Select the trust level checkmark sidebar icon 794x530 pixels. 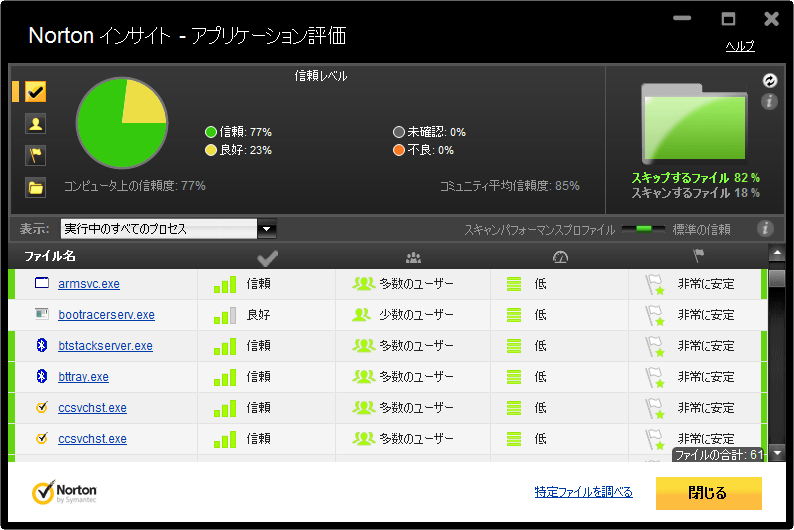pos(35,92)
